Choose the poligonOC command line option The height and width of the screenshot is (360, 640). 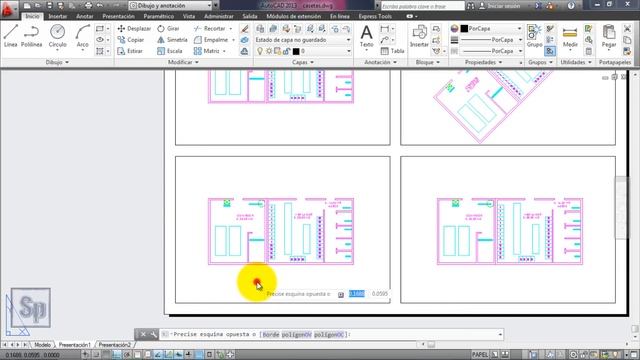[329, 334]
